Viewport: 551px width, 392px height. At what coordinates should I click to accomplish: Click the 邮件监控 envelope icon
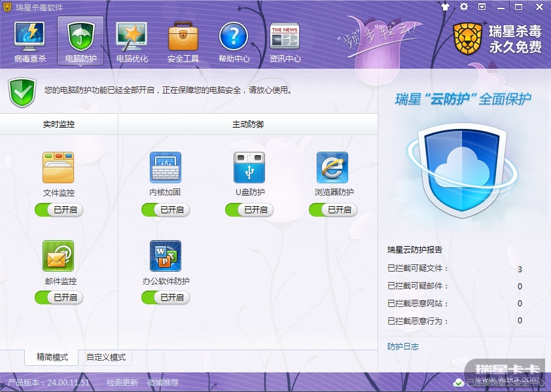pos(58,256)
